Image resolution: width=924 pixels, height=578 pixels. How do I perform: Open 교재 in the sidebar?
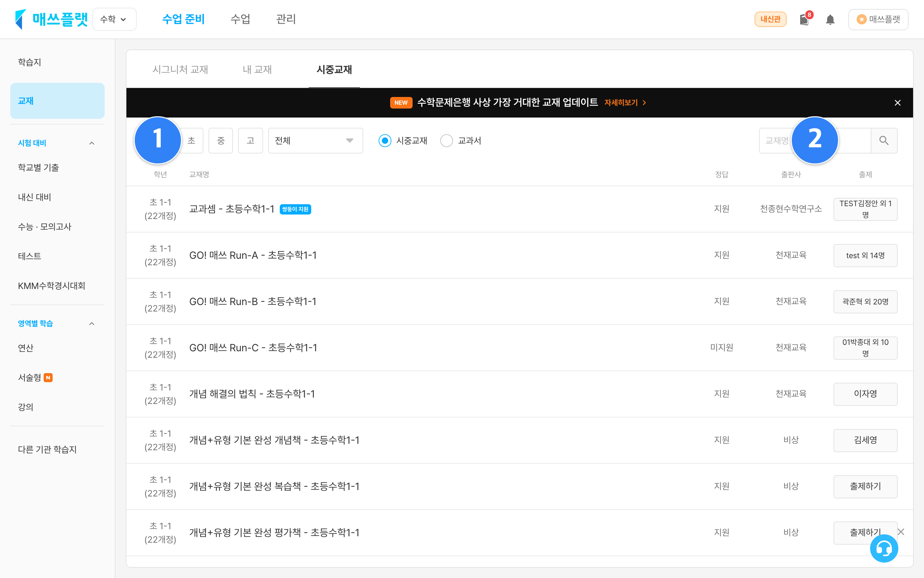pos(57,101)
